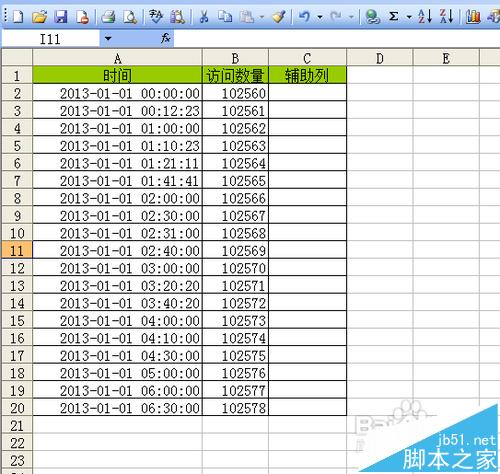Sort descending with the Z-A icon
This screenshot has width=500, height=474.
[447, 16]
